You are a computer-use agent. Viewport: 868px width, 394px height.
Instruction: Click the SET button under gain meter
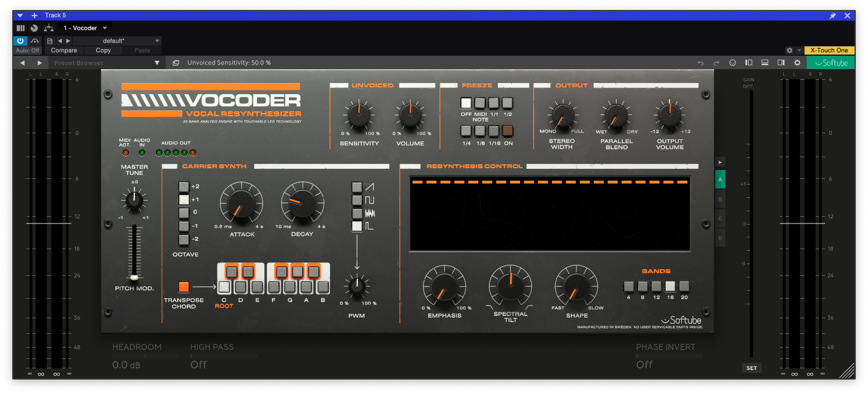tap(751, 368)
